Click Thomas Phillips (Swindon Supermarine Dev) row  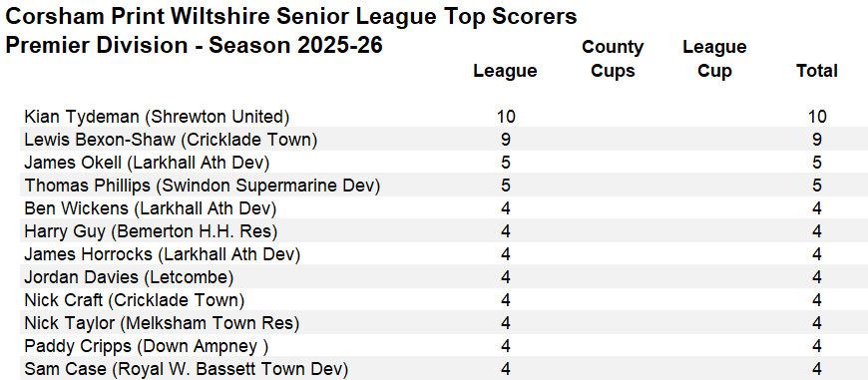coord(444,186)
